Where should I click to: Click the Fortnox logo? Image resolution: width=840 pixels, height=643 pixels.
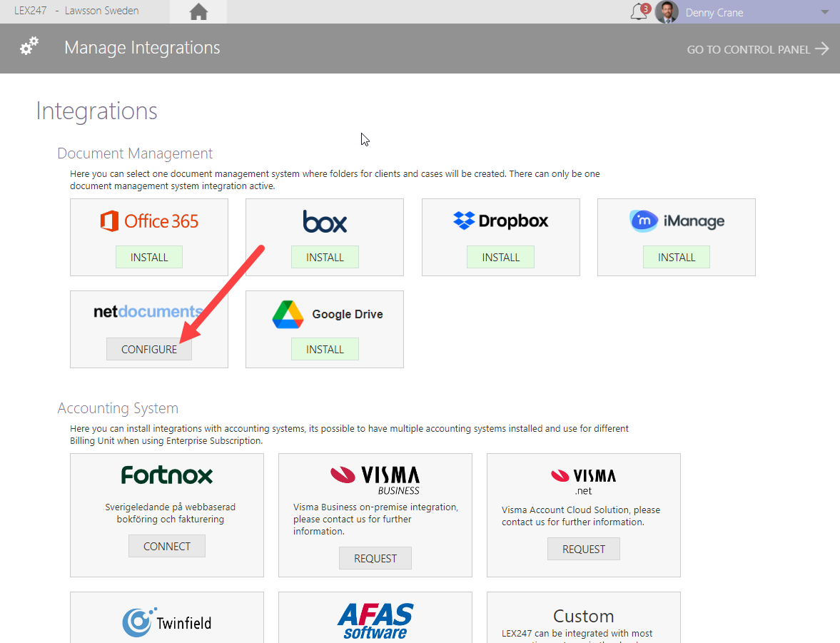(x=166, y=475)
